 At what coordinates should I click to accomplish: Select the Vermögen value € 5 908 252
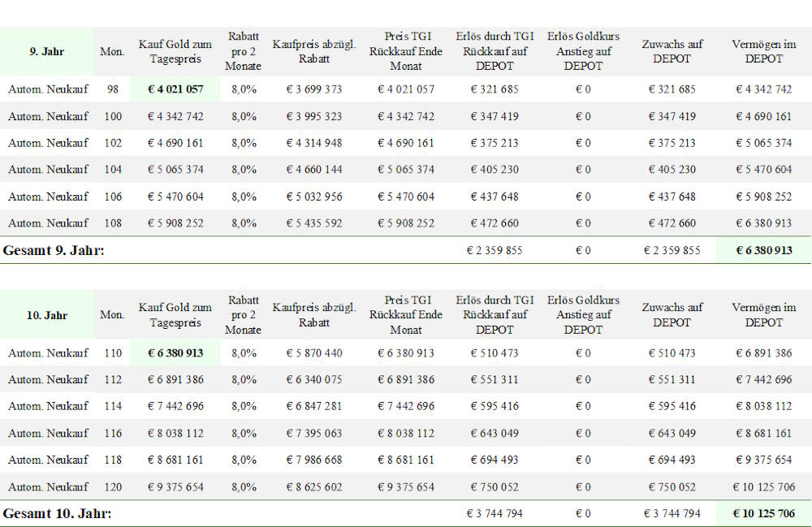pos(764,197)
